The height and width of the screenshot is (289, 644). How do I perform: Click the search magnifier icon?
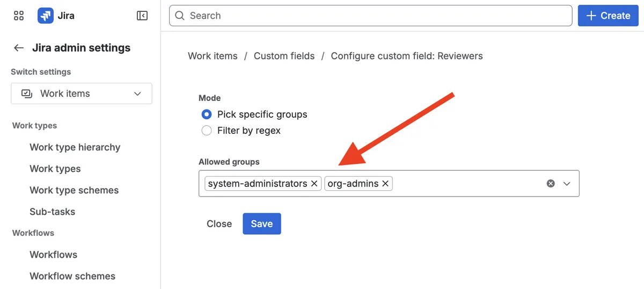[x=180, y=16]
